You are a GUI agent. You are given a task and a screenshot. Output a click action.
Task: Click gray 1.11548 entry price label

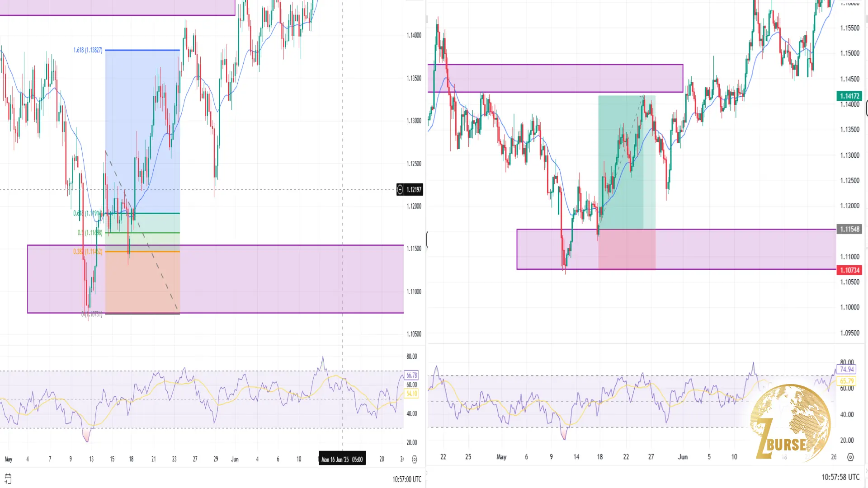(x=849, y=229)
